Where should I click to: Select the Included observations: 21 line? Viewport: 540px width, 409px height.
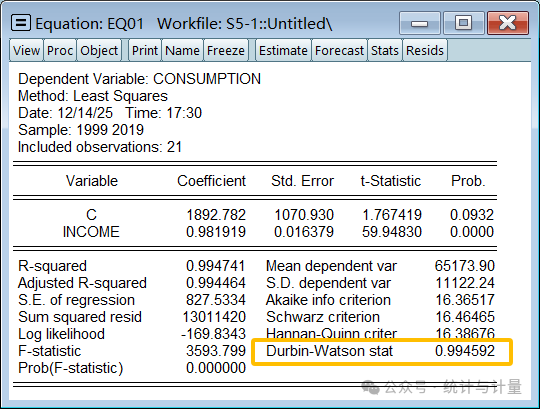[x=100, y=147]
